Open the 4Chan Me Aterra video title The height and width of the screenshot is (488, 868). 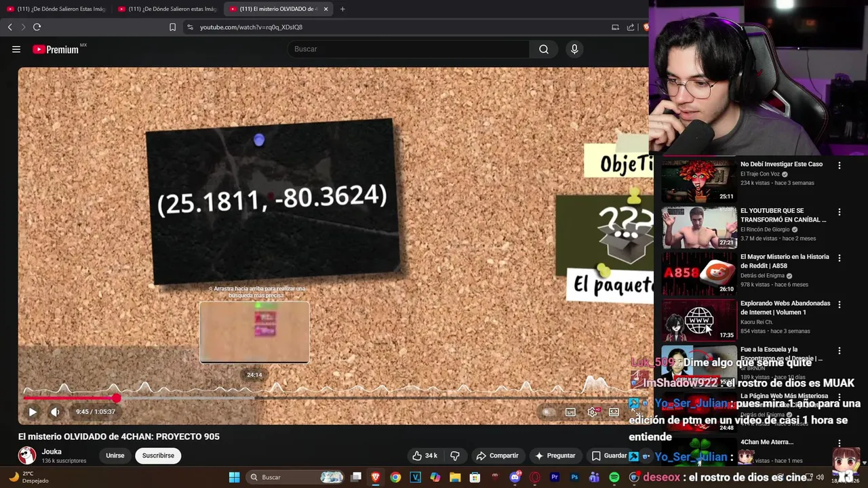(x=767, y=442)
